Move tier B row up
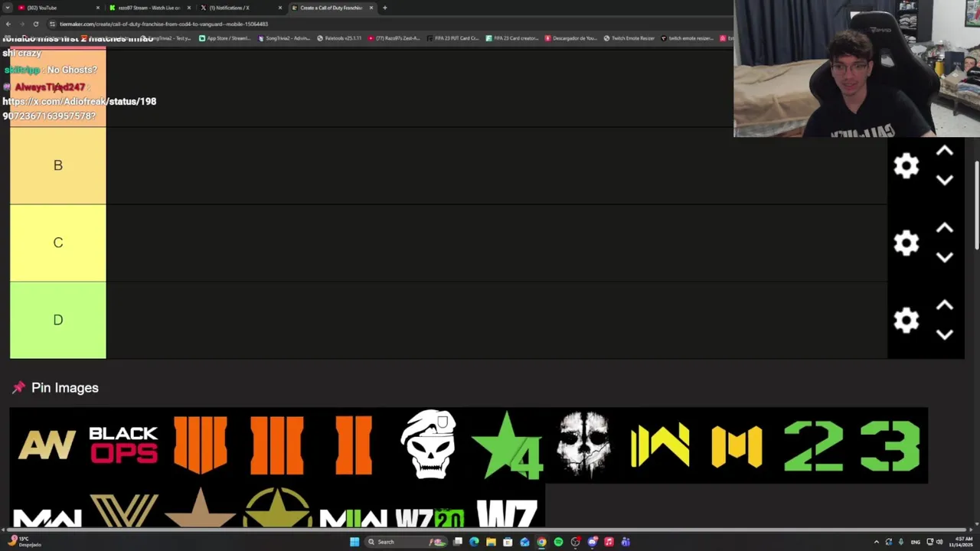 coord(945,152)
